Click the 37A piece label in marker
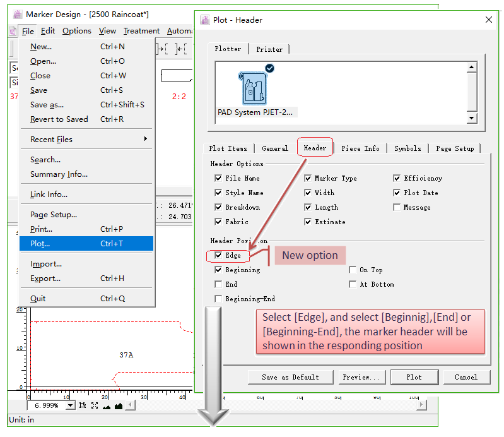The width and height of the screenshot is (504, 437). click(x=126, y=355)
